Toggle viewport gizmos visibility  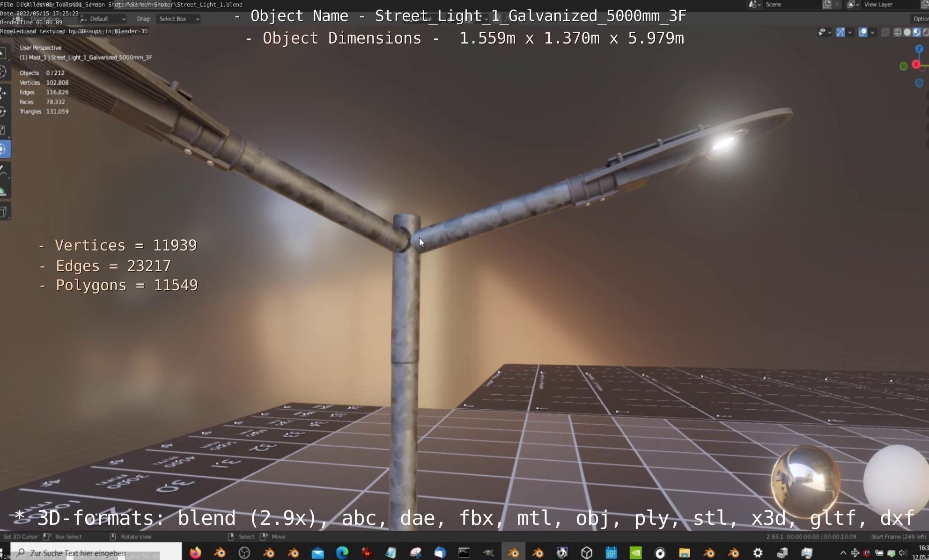point(841,32)
